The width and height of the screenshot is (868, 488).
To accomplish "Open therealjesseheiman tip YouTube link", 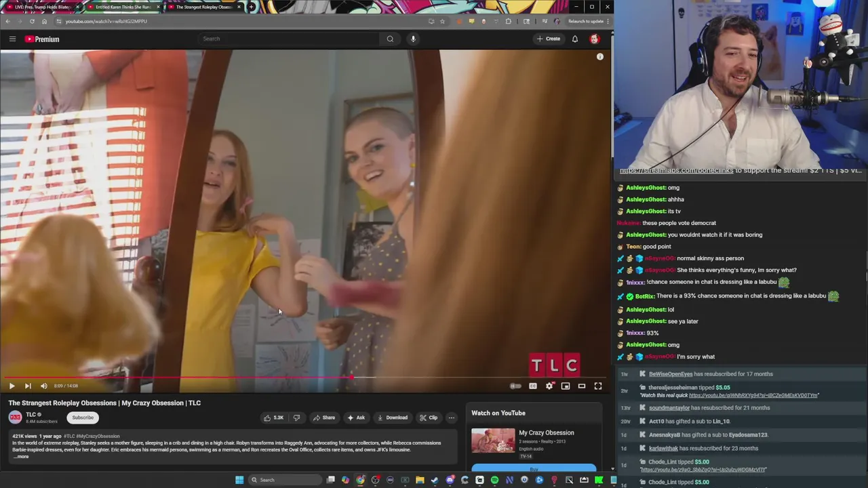I will (x=753, y=395).
